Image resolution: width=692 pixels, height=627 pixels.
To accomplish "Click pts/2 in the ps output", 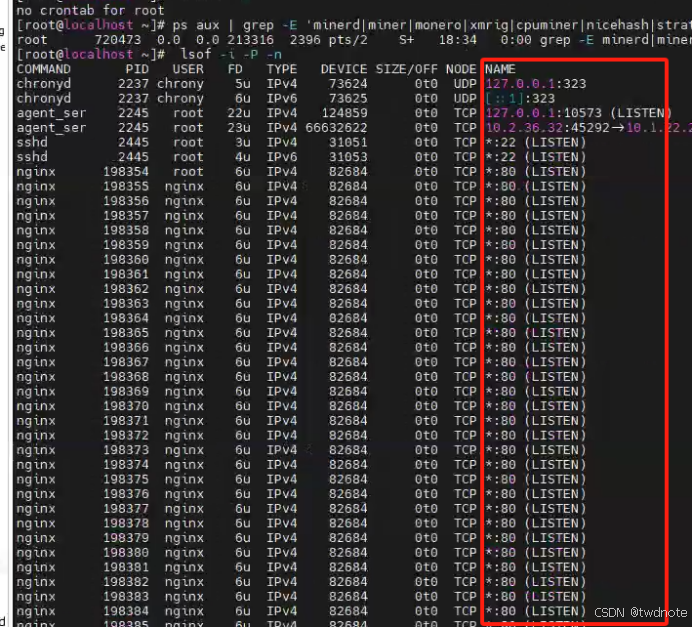I will (348, 40).
